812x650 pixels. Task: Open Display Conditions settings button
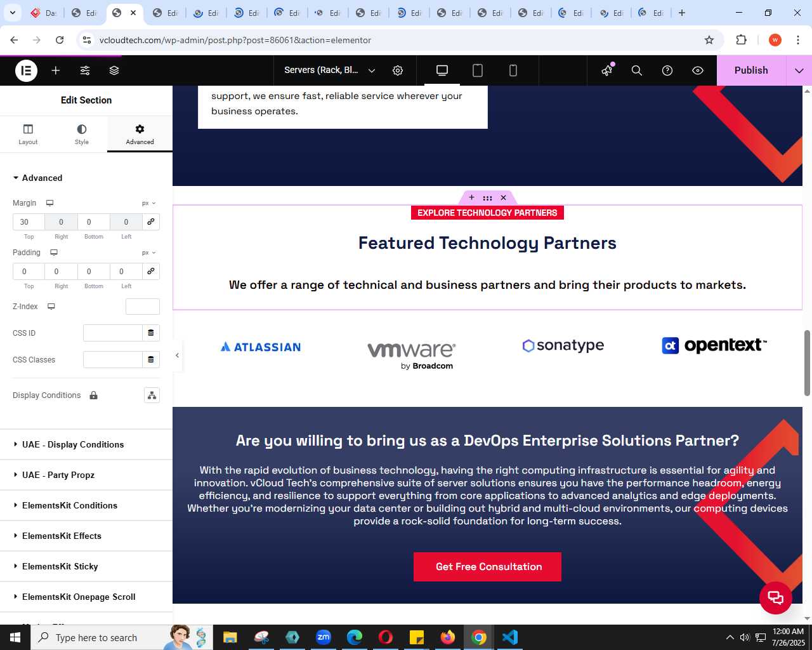pyautogui.click(x=152, y=395)
